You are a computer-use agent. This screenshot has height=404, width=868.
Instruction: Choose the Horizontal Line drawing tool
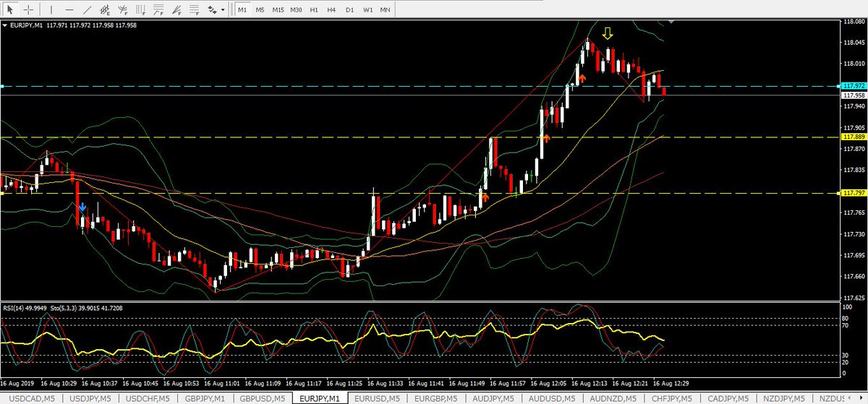[69, 9]
